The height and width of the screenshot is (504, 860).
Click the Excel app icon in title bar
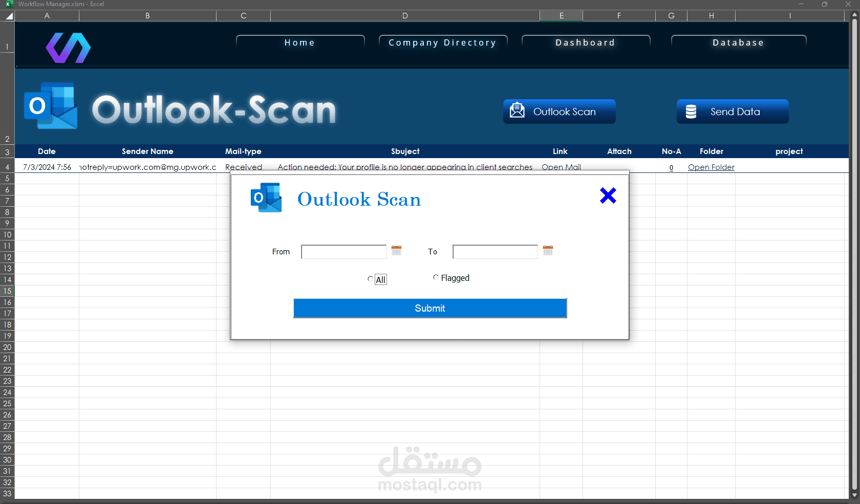tap(8, 4)
